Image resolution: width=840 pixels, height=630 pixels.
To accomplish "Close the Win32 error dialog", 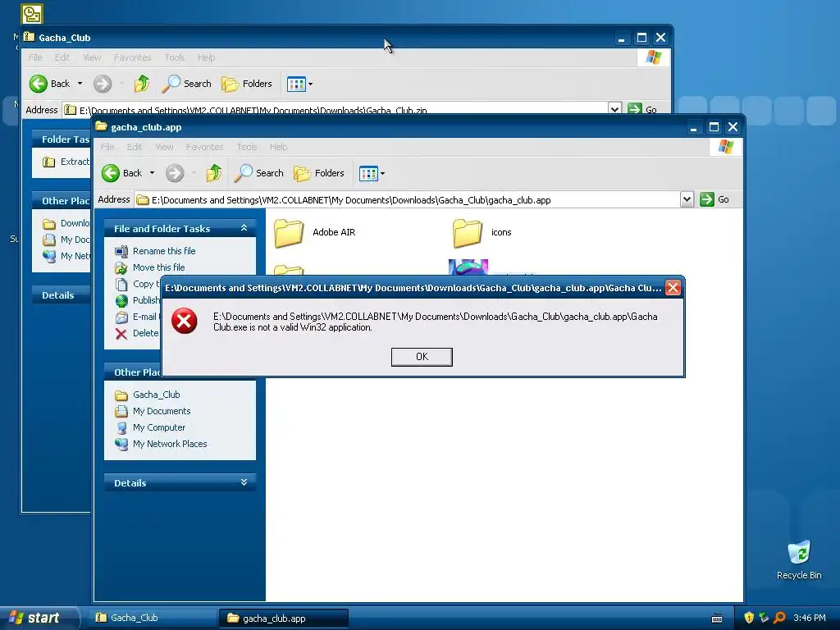I will click(x=673, y=288).
